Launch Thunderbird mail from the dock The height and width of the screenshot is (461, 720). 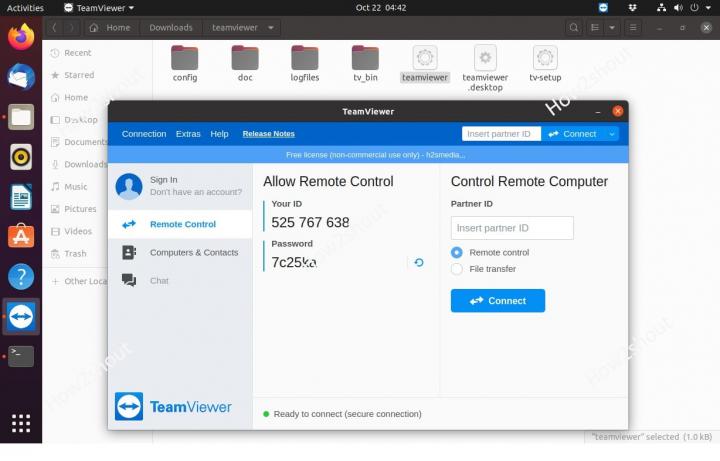tap(21, 77)
